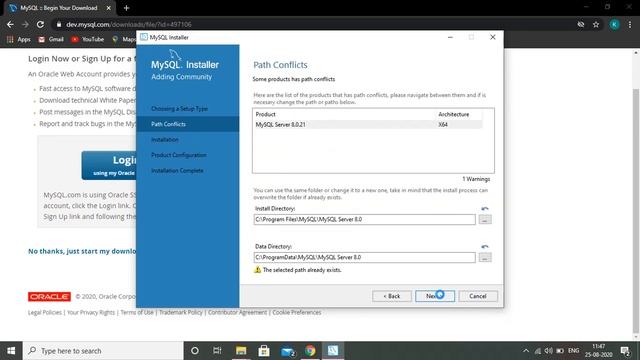Open Chrome three-dot menu
Screen dimensions: 640x360
click(x=630, y=24)
